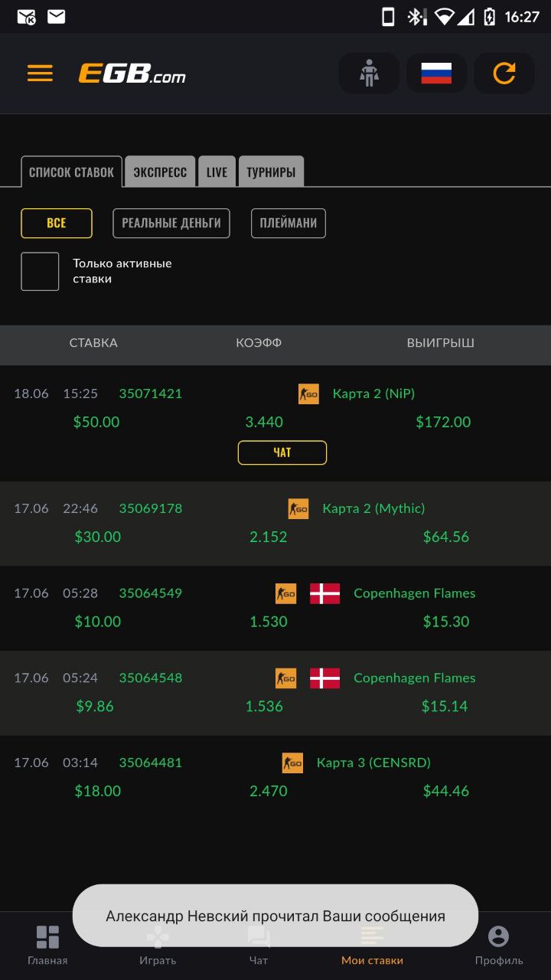Open the person figure icon button
This screenshot has height=980, width=551.
pyautogui.click(x=369, y=73)
